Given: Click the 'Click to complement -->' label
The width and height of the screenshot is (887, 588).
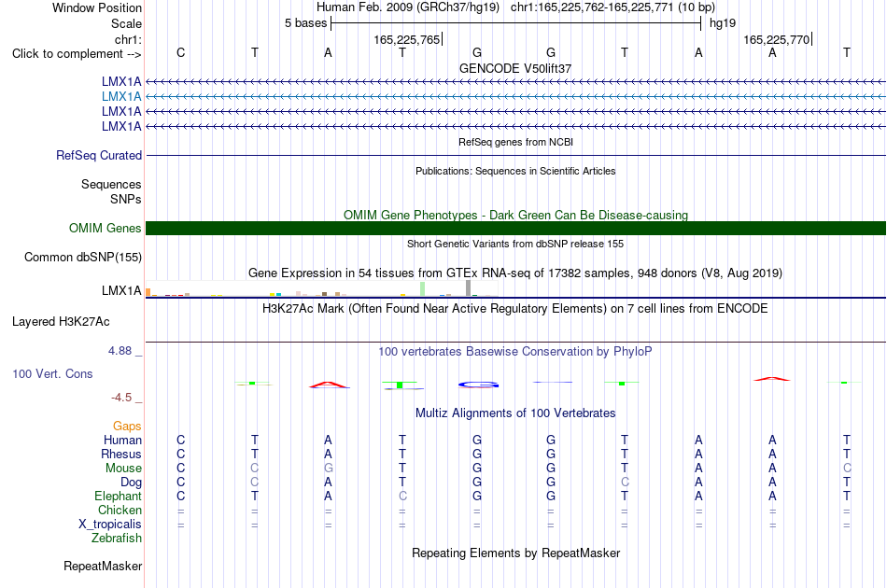Looking at the screenshot, I should pos(77,54).
